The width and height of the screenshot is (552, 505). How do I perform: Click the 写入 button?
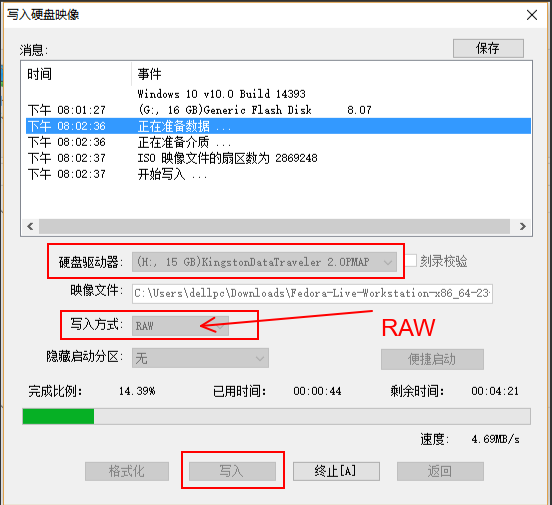[232, 471]
